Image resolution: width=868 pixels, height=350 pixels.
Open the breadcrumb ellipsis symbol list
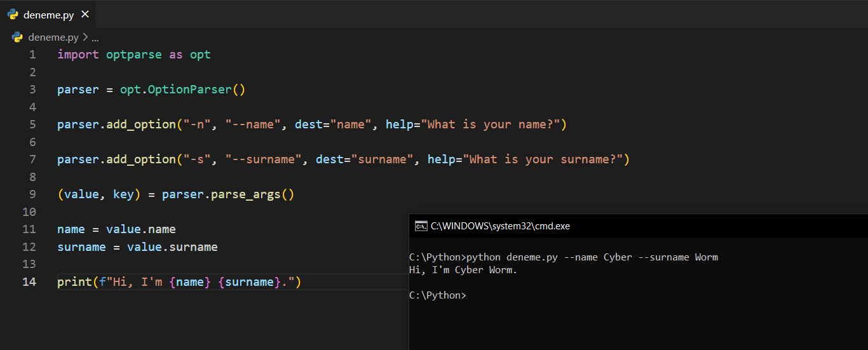[x=95, y=37]
